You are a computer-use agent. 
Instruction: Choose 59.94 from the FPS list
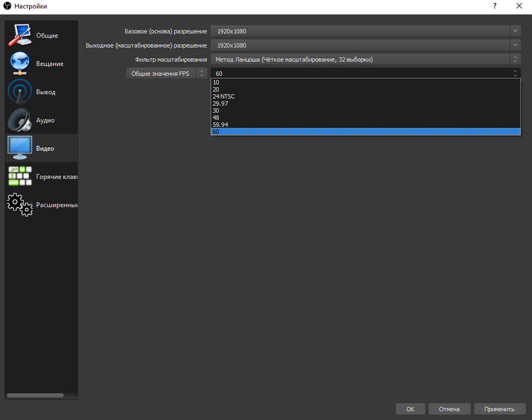tap(365, 125)
